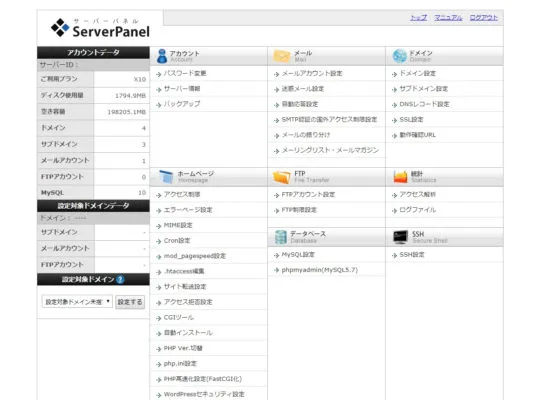Viewport: 538px width, 400px height.
Task: Open the 設定対象ドメイン未定 dropdown
Action: tap(77, 302)
